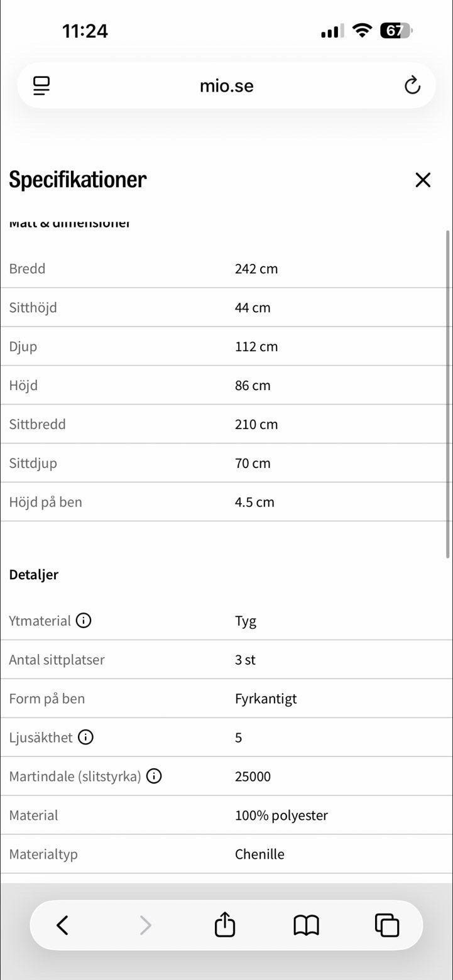Tap the Ljusäkthet info icon
453x980 pixels.
click(x=85, y=737)
